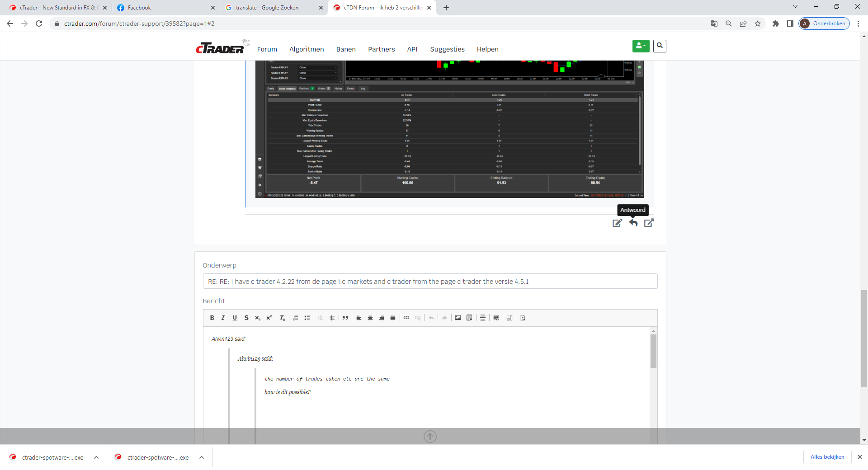Decrease indent in editor
This screenshot has height=470, width=868.
[321, 318]
